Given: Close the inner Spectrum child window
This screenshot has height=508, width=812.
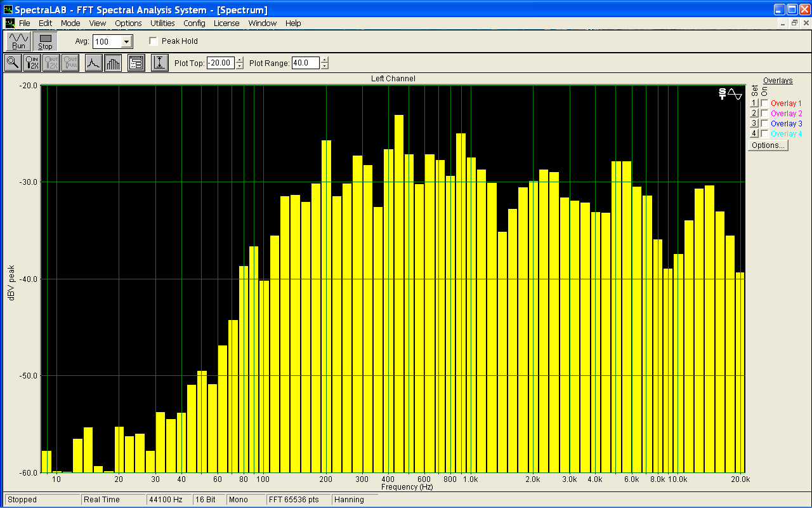Looking at the screenshot, I should pyautogui.click(x=805, y=23).
